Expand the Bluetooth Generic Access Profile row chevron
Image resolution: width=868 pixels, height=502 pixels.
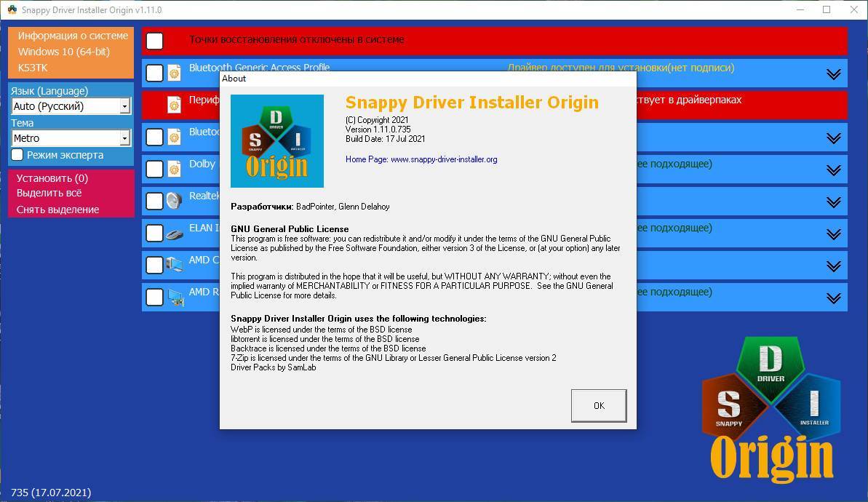pos(833,73)
